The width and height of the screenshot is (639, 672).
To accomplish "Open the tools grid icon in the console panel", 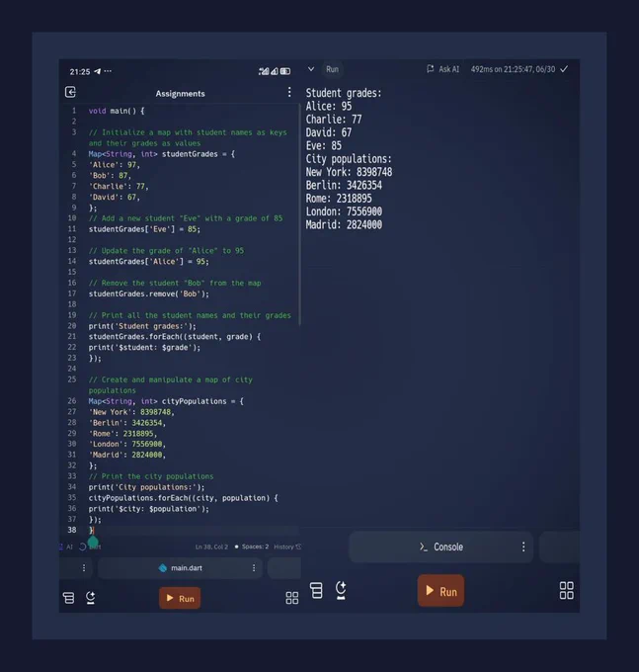I will tap(567, 590).
